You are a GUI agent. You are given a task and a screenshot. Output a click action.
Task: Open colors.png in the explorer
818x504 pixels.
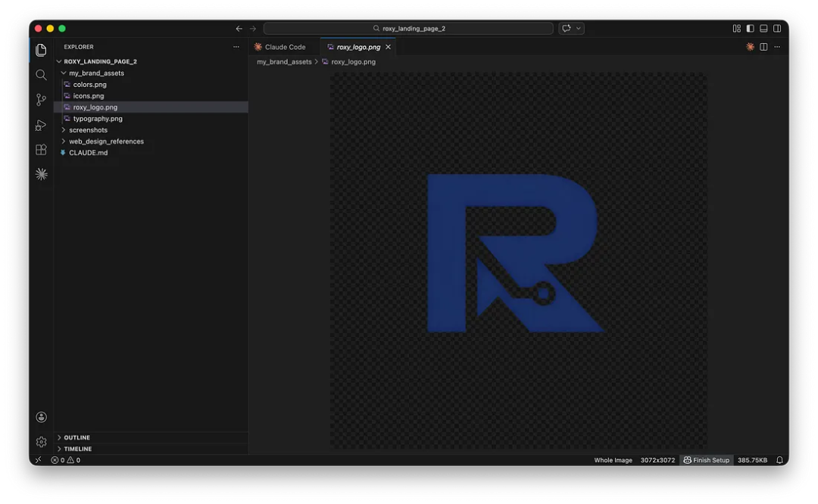coord(89,85)
